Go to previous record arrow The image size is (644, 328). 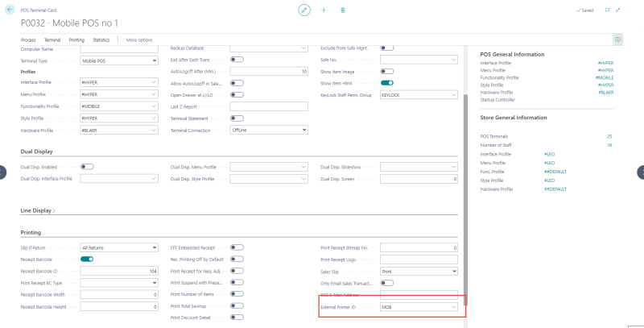pos(3,172)
